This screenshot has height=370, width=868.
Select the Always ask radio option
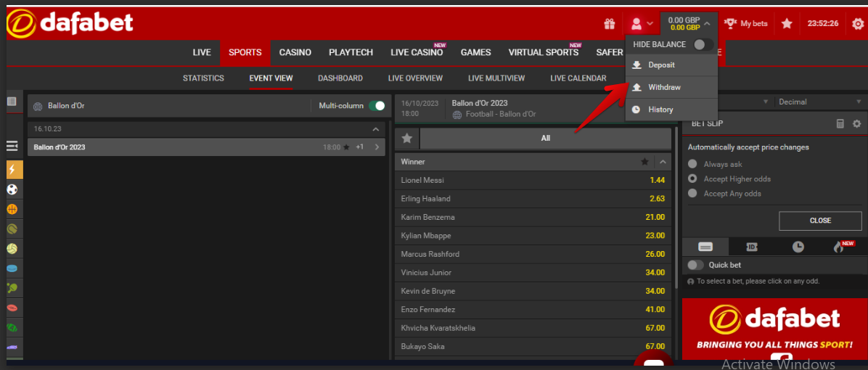coord(692,164)
